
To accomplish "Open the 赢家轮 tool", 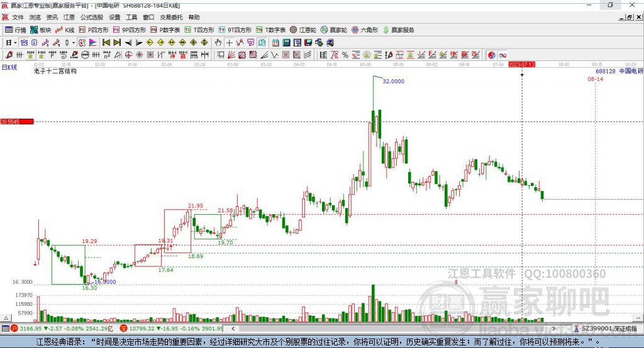I will pyautogui.click(x=334, y=30).
